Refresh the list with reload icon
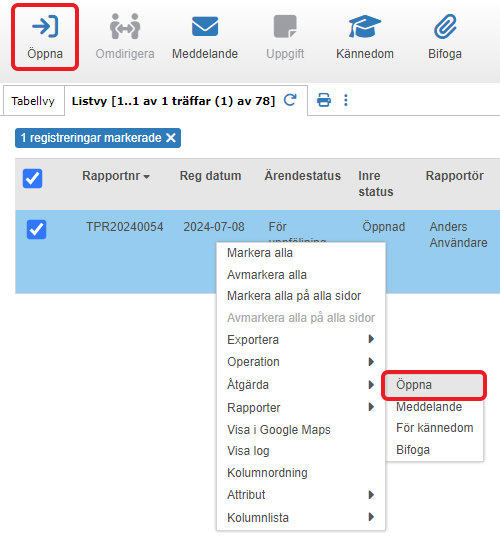Image resolution: width=500 pixels, height=540 pixels. coord(290,100)
